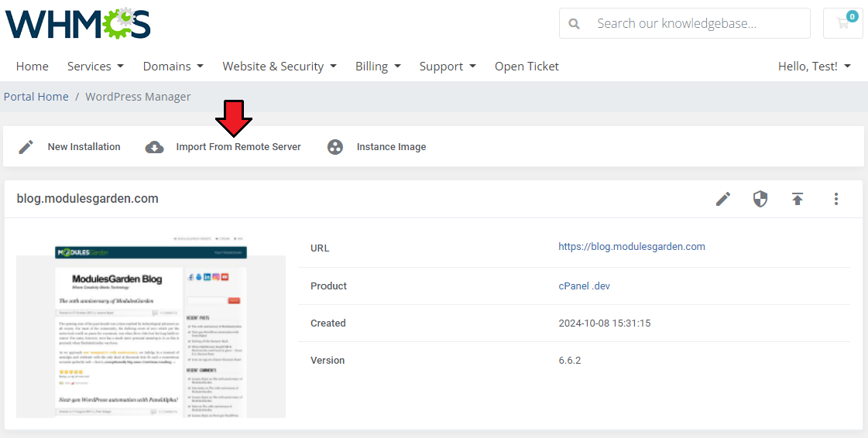Follow the Portal Home breadcrumb link
868x438 pixels.
point(36,97)
